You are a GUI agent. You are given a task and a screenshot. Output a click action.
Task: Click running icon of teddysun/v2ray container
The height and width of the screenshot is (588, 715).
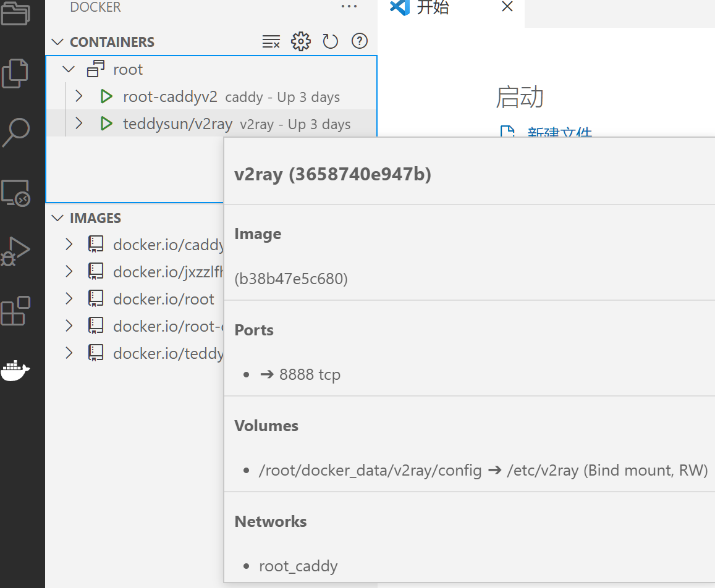click(106, 124)
